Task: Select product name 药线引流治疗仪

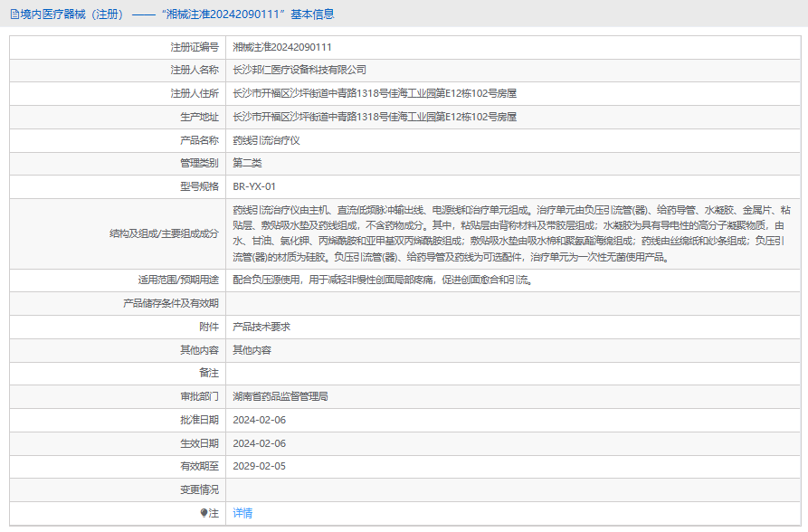Action: point(266,140)
